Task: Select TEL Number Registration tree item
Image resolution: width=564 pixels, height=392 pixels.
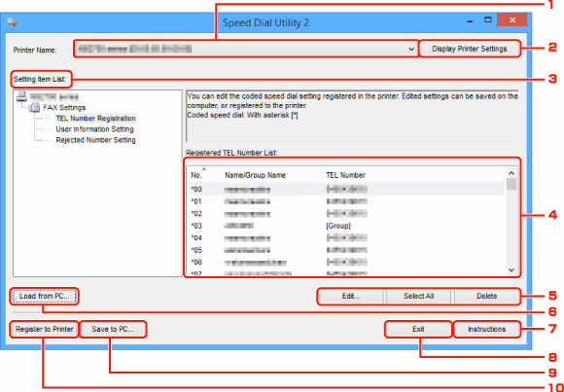Action: pos(95,119)
